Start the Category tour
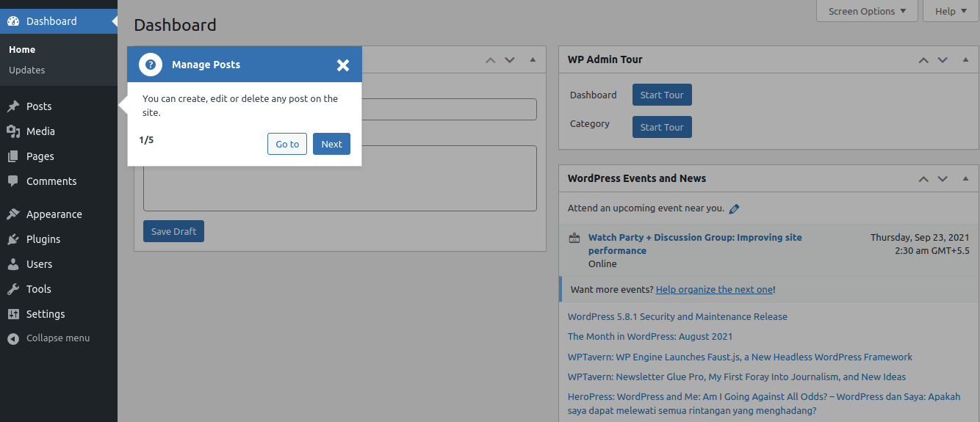The width and height of the screenshot is (980, 422). point(662,127)
